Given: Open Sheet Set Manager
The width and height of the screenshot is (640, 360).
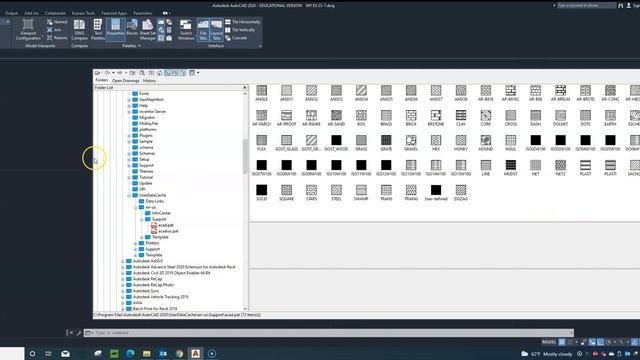Looking at the screenshot, I should click(147, 29).
